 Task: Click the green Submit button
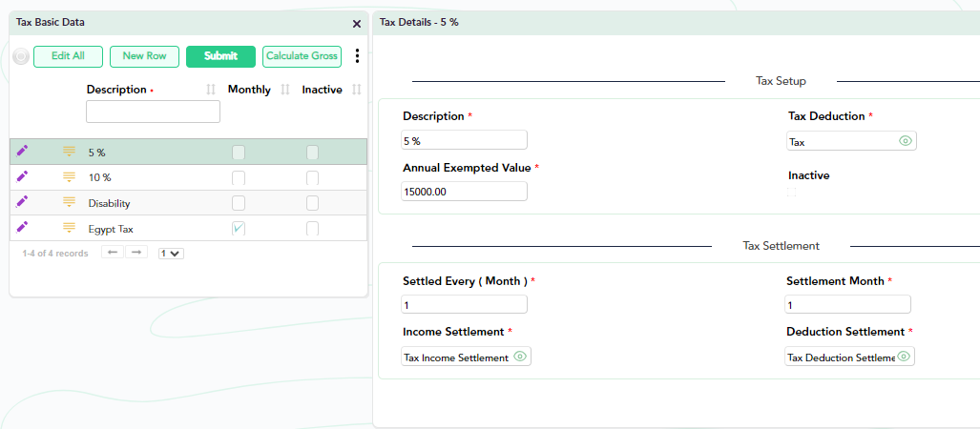220,56
